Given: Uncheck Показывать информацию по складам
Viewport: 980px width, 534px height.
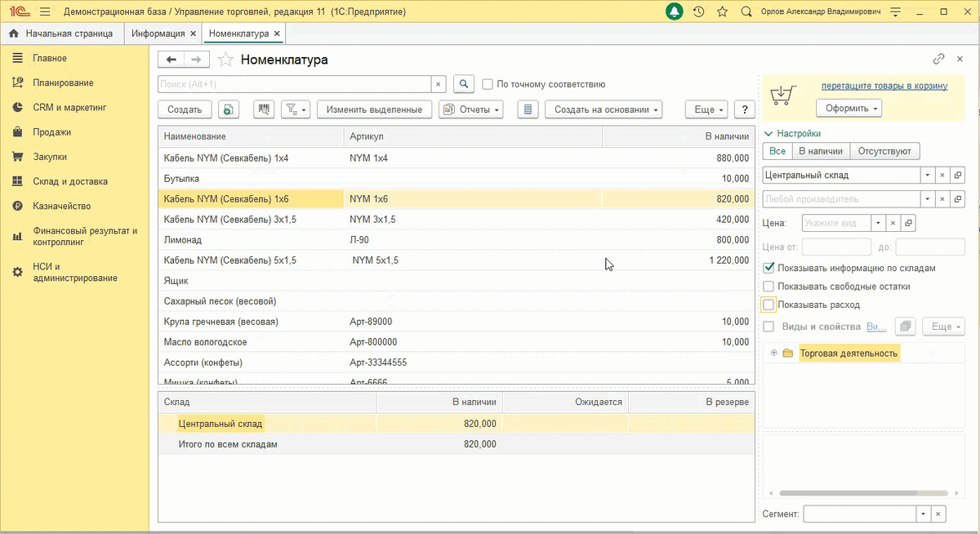Looking at the screenshot, I should tap(768, 268).
